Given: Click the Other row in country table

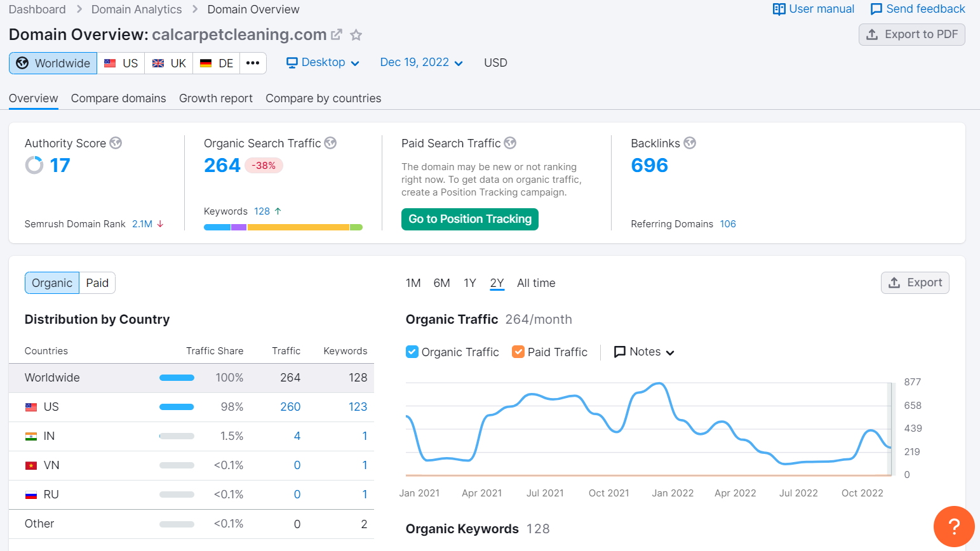Looking at the screenshot, I should [x=191, y=524].
